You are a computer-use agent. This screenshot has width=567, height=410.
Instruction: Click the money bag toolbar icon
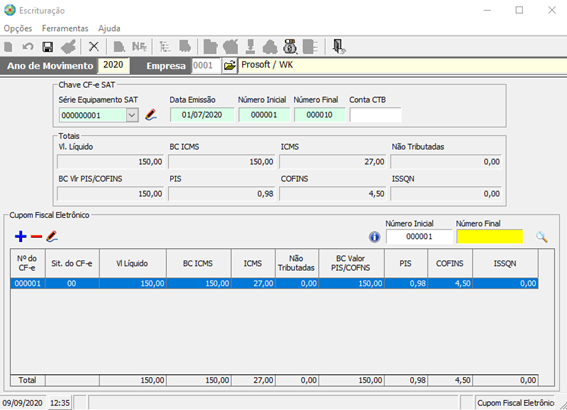[290, 46]
